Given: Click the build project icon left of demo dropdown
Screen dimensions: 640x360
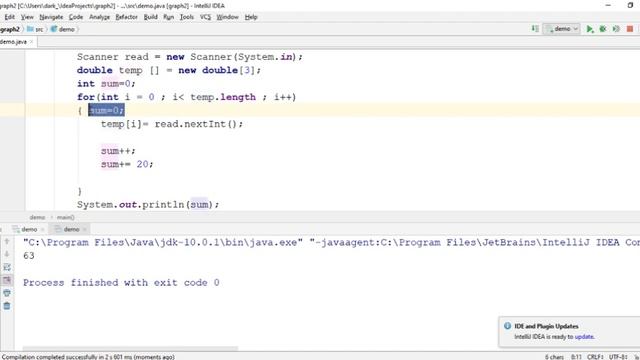Looking at the screenshot, I should (535, 29).
